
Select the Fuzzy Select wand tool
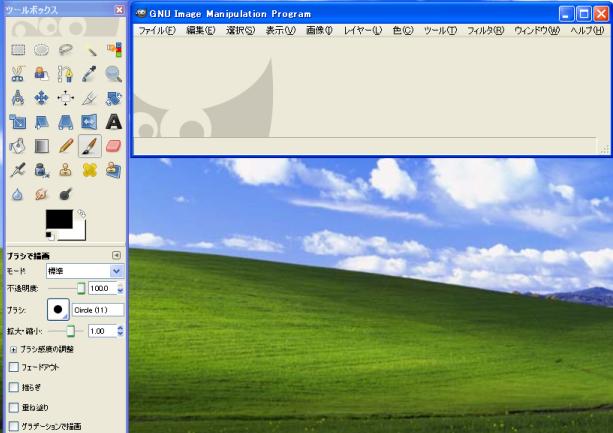point(90,50)
